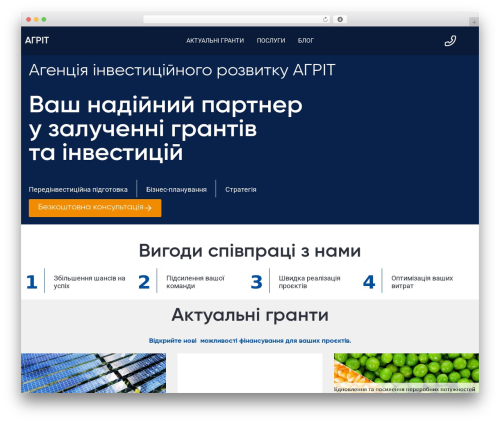Image resolution: width=500 pixels, height=423 pixels.
Task: Click the Передінвестиційна підготовка text
Action: (78, 189)
